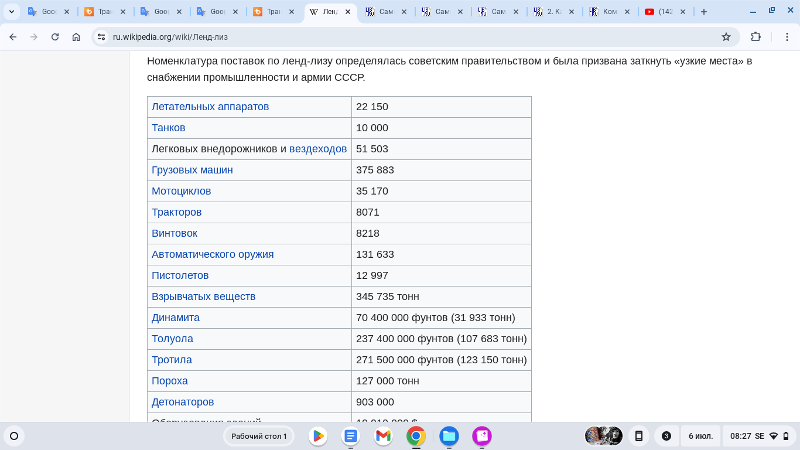Open Play Store from the shelf
800x450 pixels.
(318, 436)
